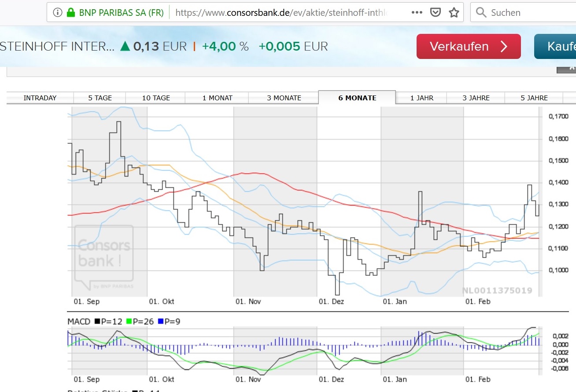
Task: Switch to the INTRADAY chart tab
Action: pyautogui.click(x=40, y=98)
